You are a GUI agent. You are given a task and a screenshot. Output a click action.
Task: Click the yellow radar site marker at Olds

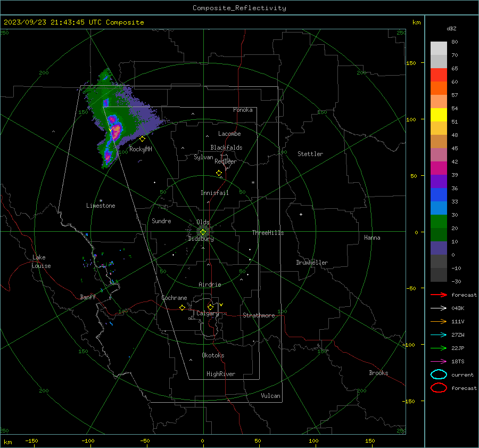203,232
